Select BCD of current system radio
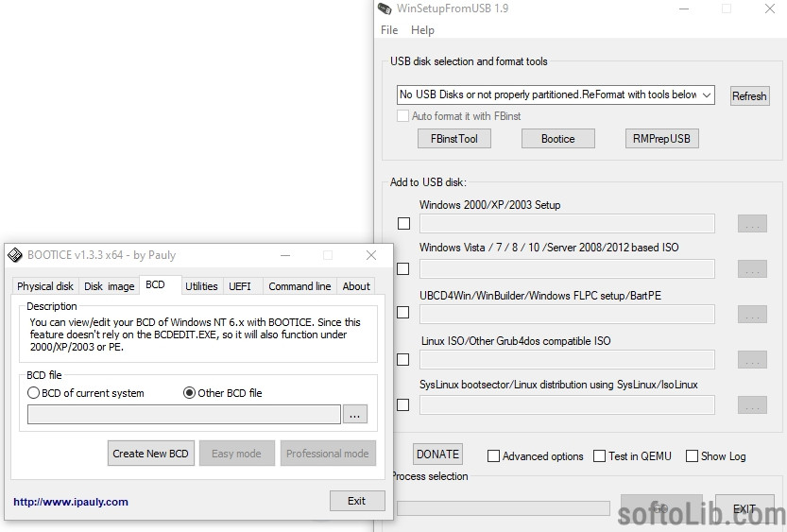Screen dimensions: 787x532 tap(34, 393)
